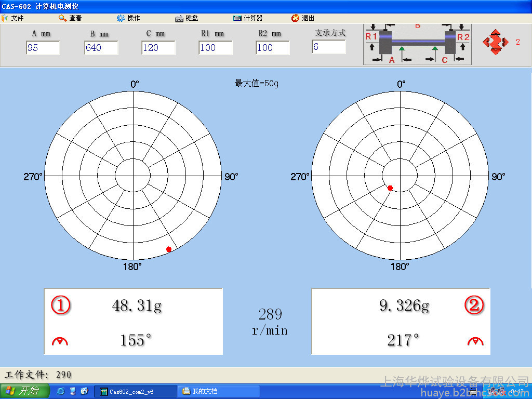This screenshot has width=532, height=399.
Task: Launch Internet Explorer from quick launch
Action: click(61, 391)
